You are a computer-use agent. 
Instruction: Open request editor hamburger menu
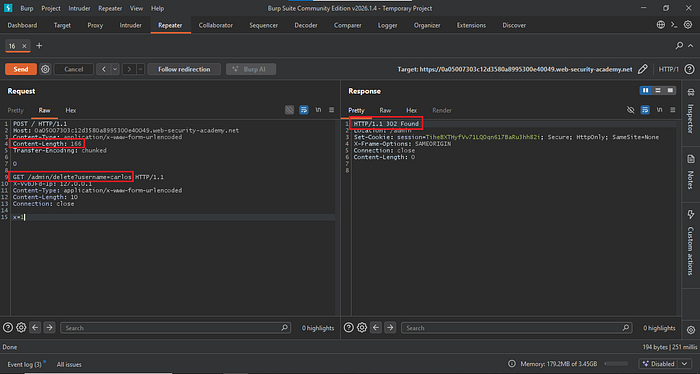331,110
